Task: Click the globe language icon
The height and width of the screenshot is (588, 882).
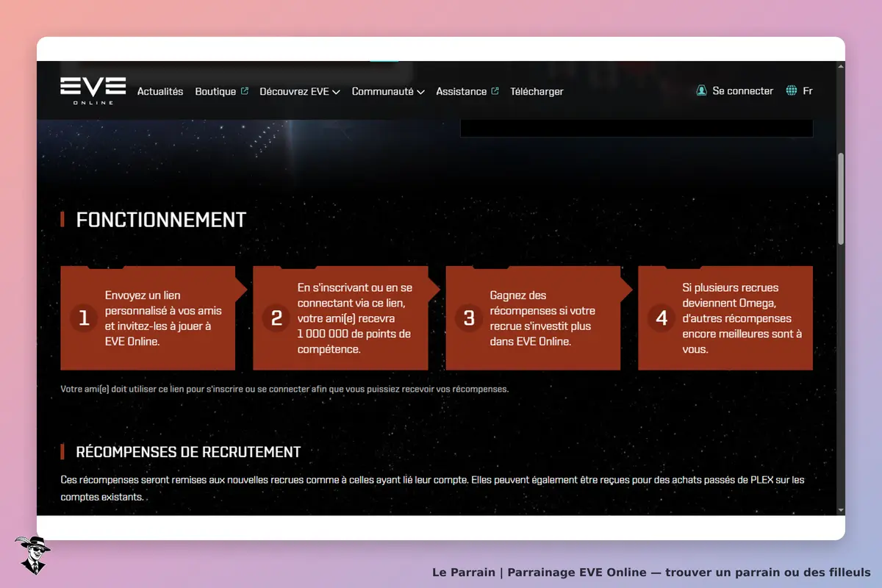Action: 792,91
